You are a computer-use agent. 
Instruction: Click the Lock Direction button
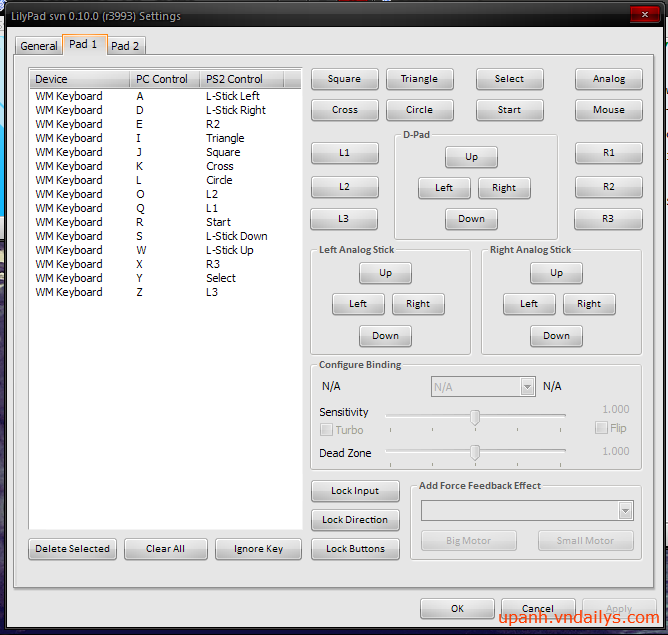coord(355,520)
